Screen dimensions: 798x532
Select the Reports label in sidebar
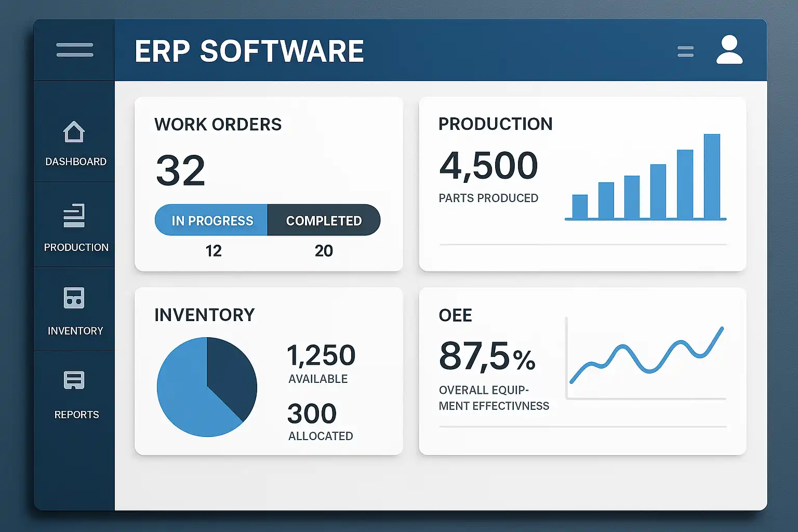pyautogui.click(x=76, y=415)
